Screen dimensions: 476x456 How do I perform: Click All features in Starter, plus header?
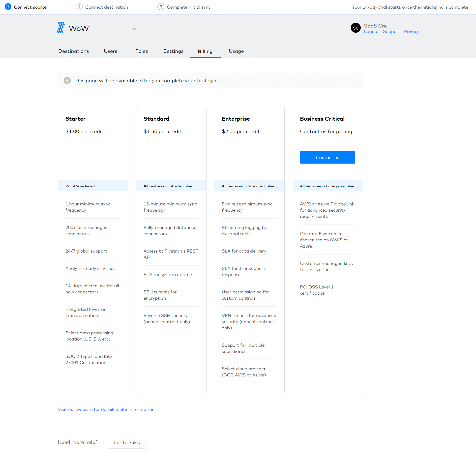[x=168, y=186]
